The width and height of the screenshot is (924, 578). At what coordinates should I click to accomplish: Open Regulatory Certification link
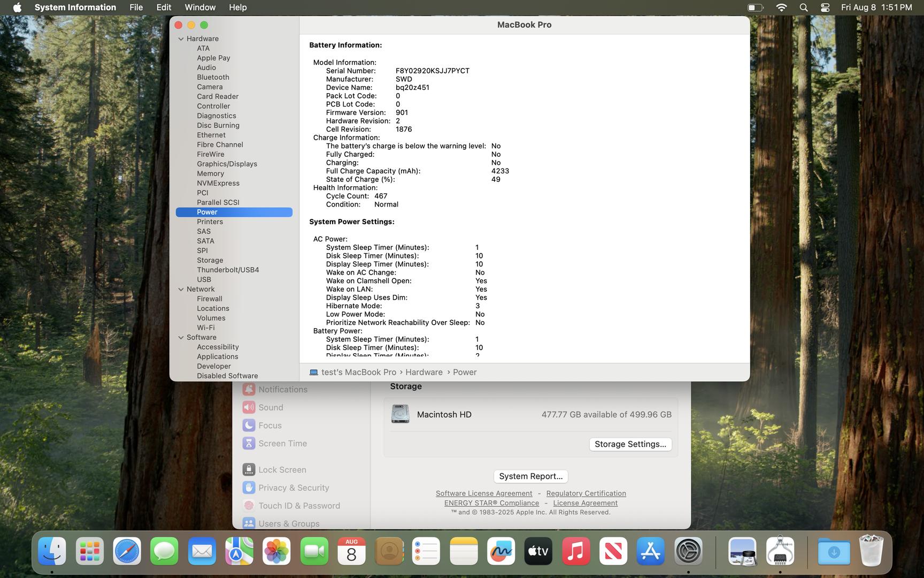[x=586, y=493]
